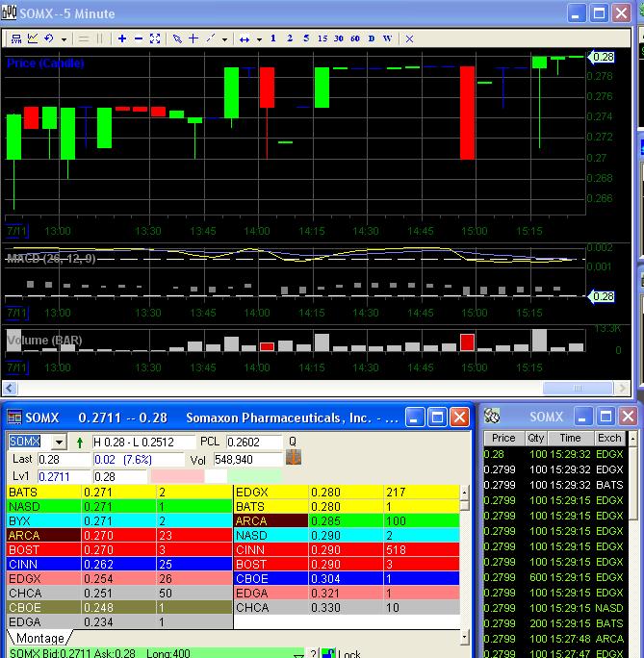This screenshot has width=644, height=658.
Task: Click the Qty column header
Action: pos(535,438)
